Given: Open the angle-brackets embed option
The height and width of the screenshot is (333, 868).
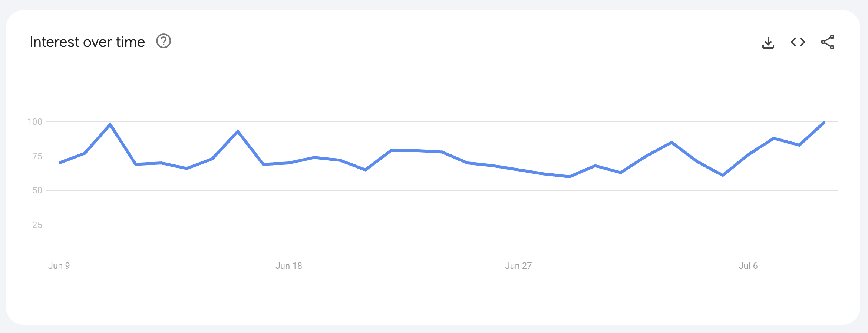Looking at the screenshot, I should (x=797, y=42).
